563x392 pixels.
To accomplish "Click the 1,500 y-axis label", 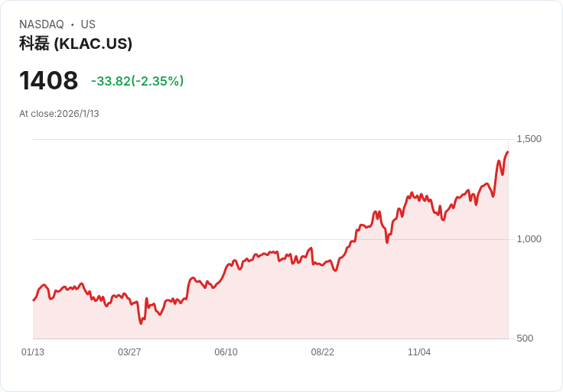I will click(x=529, y=139).
